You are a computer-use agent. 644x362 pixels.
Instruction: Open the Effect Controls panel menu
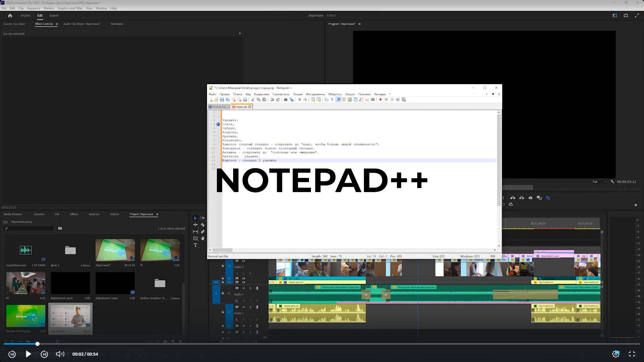[57, 24]
